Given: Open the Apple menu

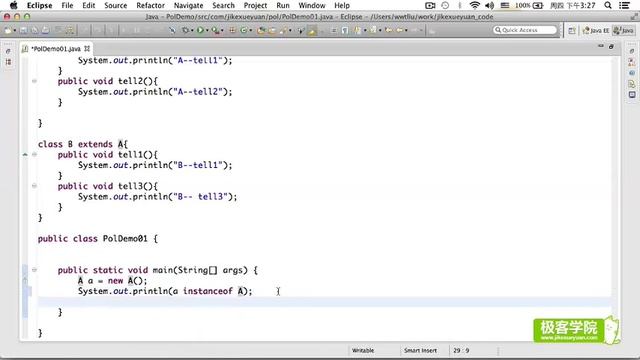Looking at the screenshot, I should [13, 5].
